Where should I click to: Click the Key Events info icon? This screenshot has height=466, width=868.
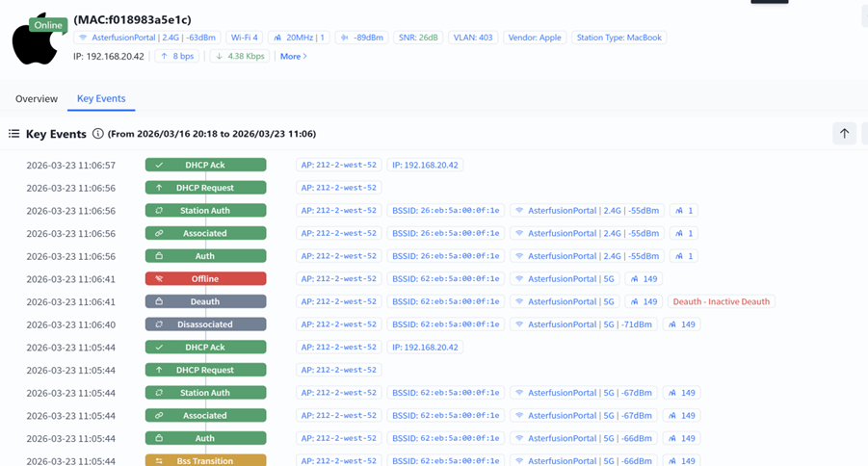point(98,134)
